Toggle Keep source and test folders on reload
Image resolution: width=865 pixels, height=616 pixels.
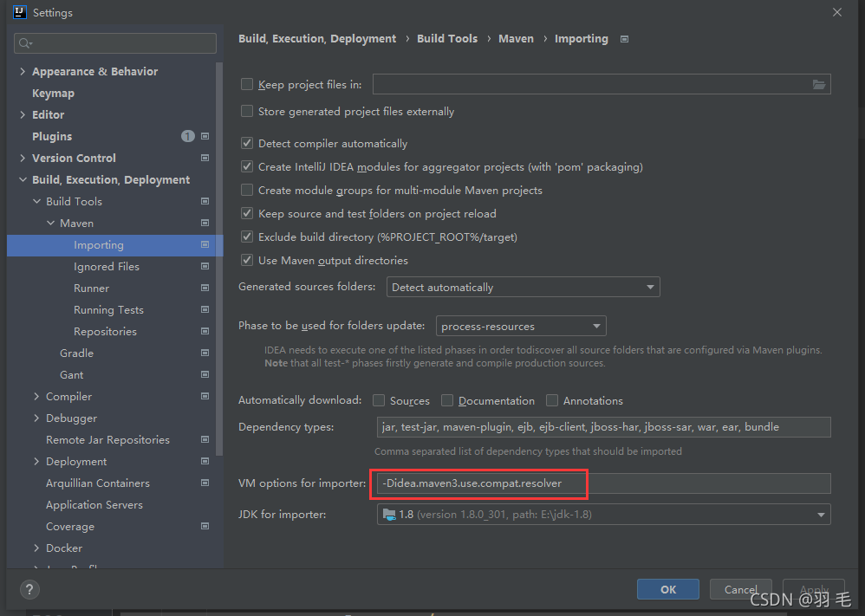point(247,213)
